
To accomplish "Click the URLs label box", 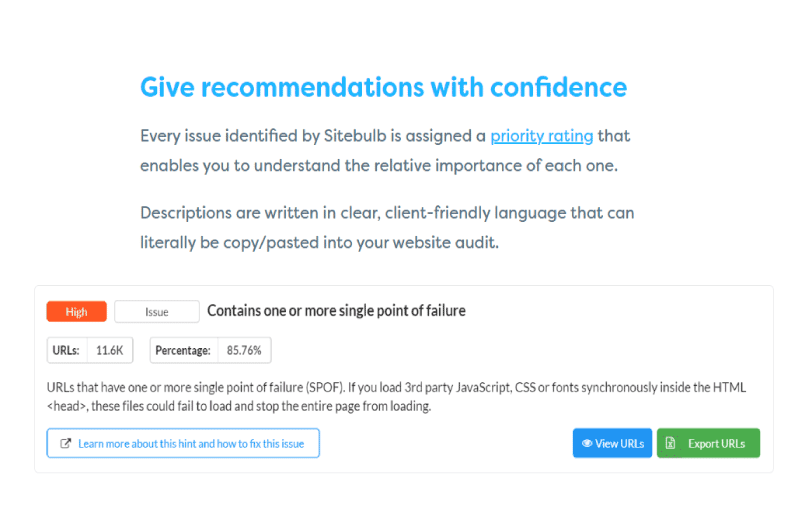I will [67, 350].
